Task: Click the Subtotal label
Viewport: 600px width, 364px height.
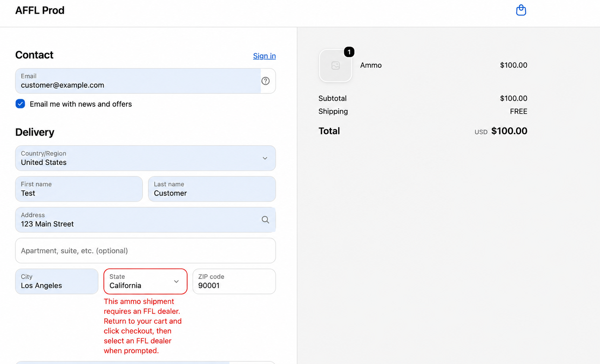Action: (x=332, y=98)
